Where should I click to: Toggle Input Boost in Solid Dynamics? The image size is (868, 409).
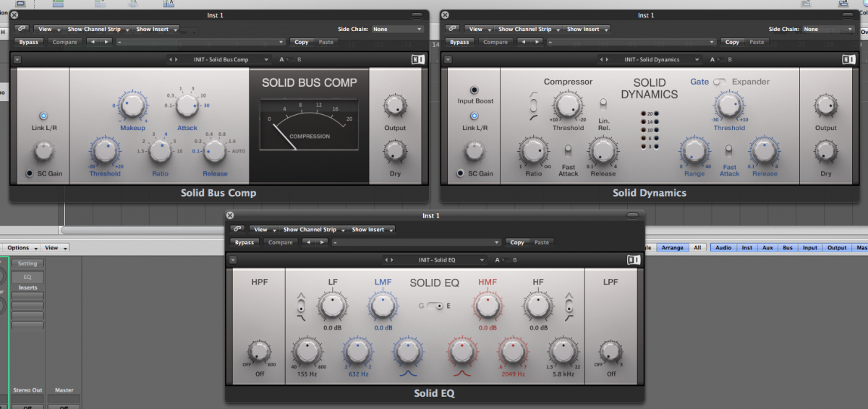point(475,90)
